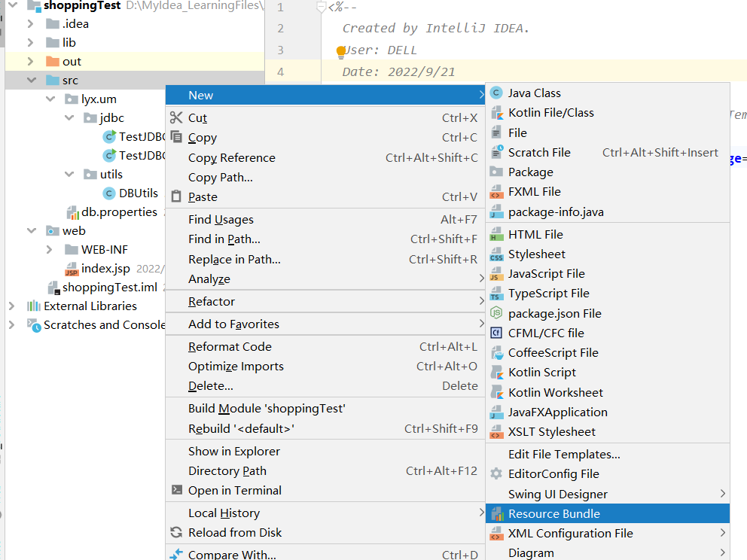
Task: Choose Delete... from the context menu
Action: click(325, 385)
